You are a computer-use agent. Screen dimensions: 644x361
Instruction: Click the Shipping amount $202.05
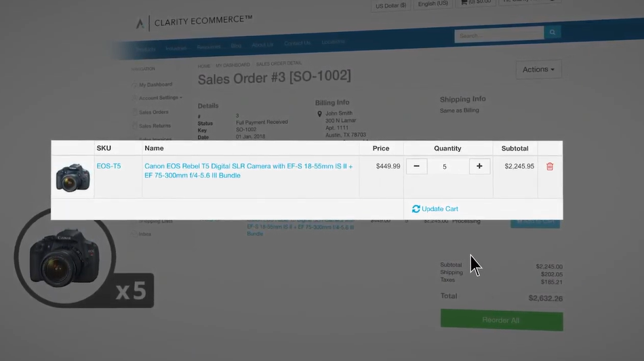[x=552, y=274]
